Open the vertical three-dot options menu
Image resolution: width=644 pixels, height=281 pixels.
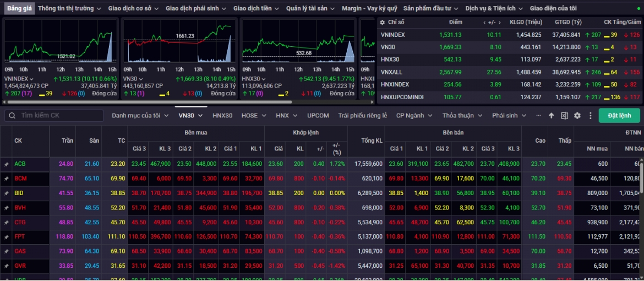(x=590, y=116)
